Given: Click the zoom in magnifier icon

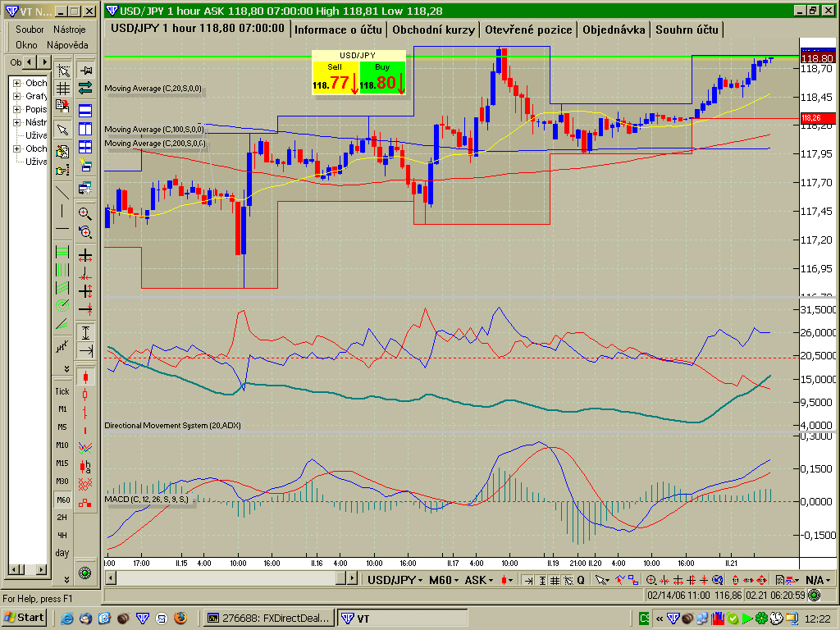Looking at the screenshot, I should pyautogui.click(x=84, y=213).
